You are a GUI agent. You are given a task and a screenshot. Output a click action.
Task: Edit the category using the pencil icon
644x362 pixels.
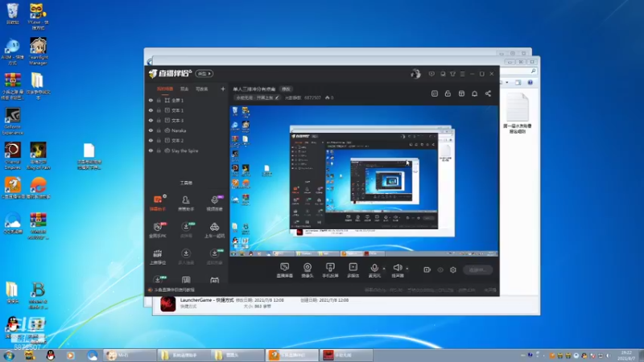[x=277, y=97]
